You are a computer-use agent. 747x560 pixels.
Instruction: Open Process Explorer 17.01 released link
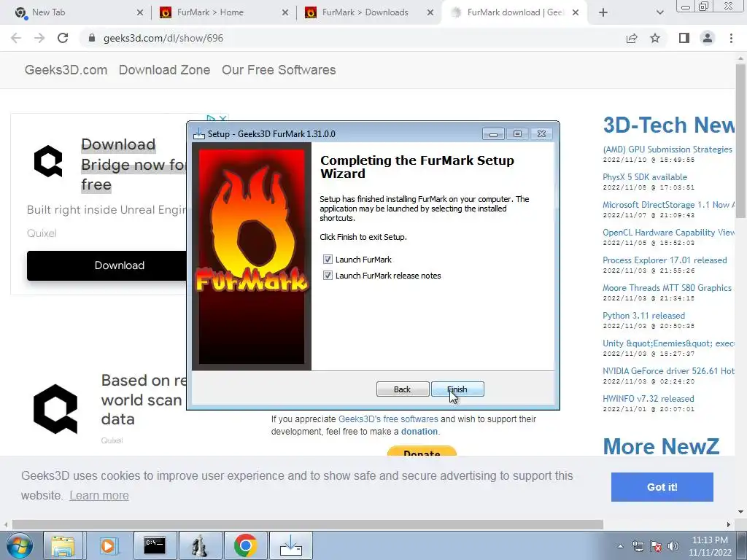tap(665, 260)
